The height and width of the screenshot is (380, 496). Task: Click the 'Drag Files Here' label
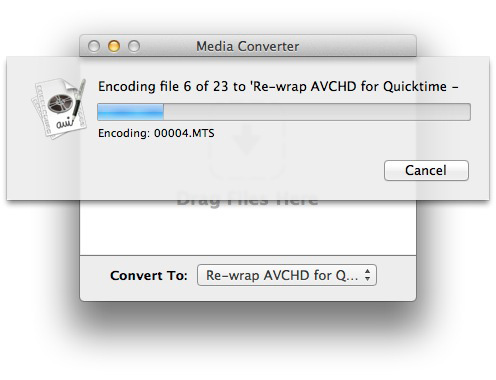[247, 200]
